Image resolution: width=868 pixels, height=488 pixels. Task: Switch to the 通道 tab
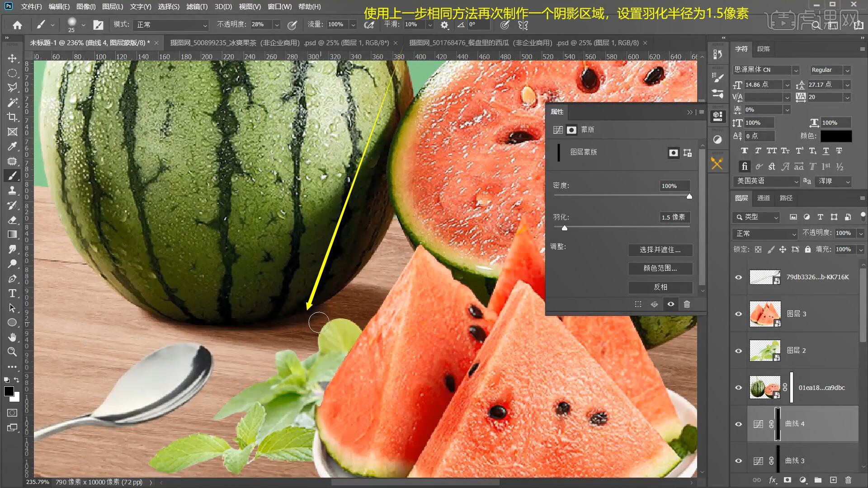coord(763,198)
